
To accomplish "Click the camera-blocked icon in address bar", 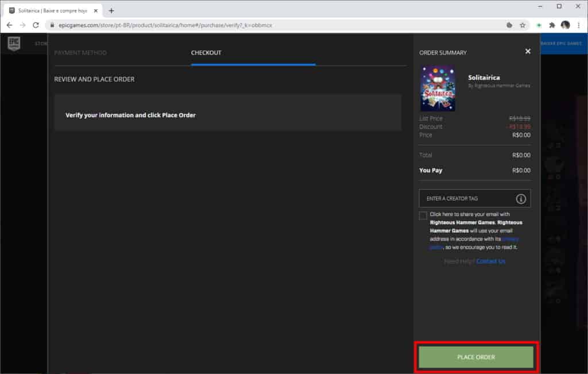I will [x=509, y=25].
